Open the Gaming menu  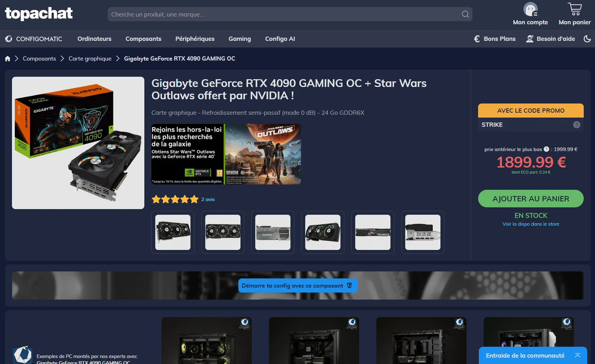tap(240, 39)
